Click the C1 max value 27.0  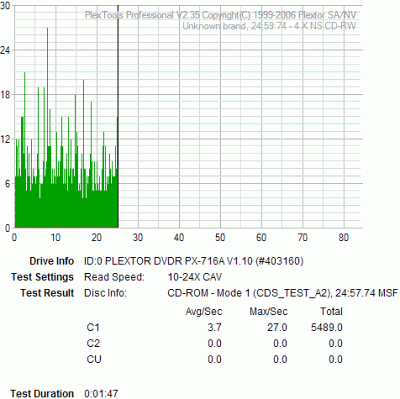pos(277,327)
